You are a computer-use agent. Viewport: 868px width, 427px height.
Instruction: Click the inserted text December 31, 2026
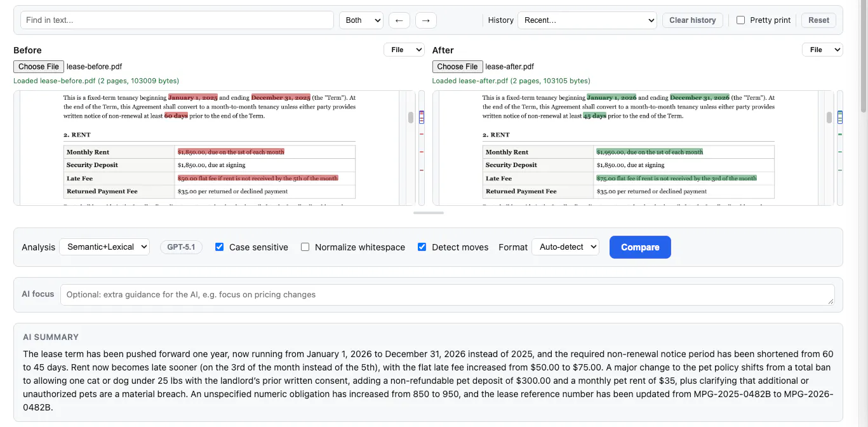coord(700,98)
